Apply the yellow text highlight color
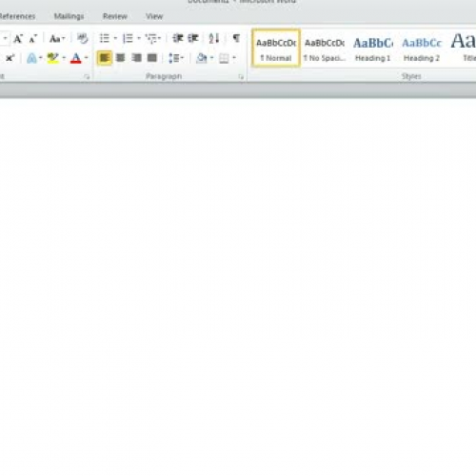Screen dimensions: 476x476 [52, 58]
